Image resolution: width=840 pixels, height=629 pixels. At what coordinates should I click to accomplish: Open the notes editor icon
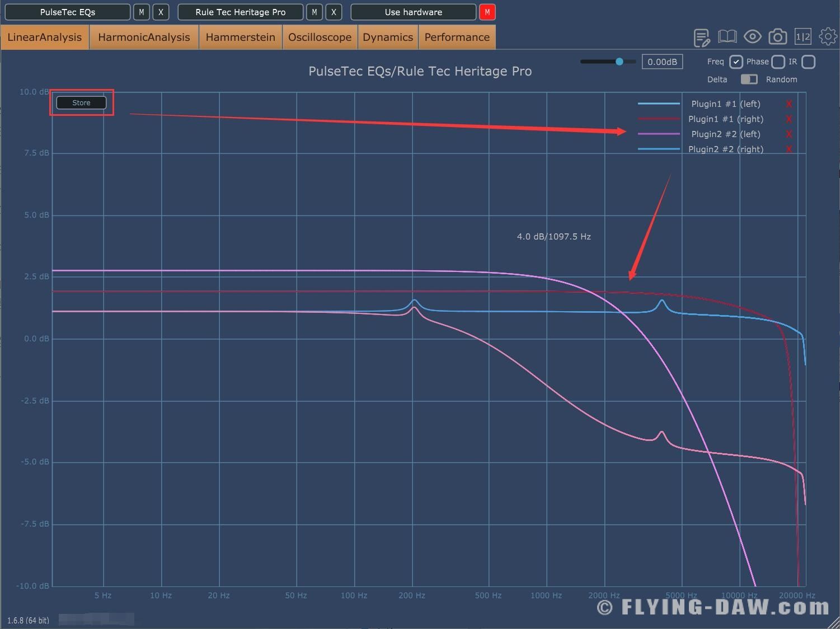701,37
